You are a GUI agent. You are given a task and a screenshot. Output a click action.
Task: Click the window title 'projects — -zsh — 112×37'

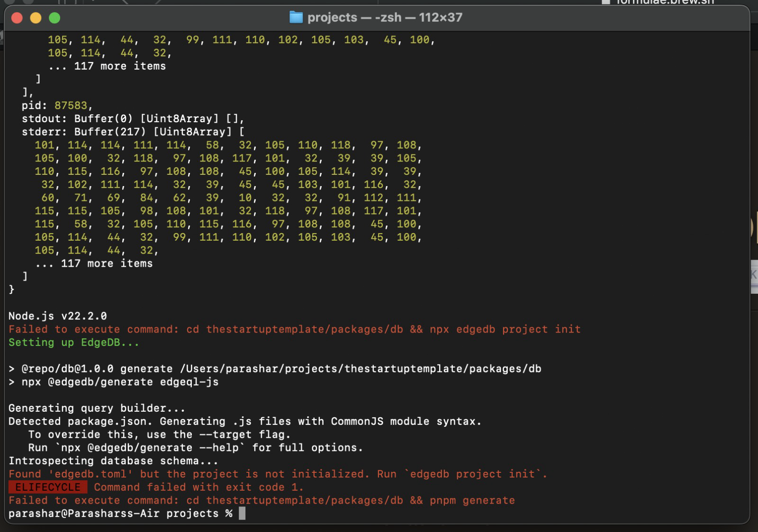click(x=384, y=18)
